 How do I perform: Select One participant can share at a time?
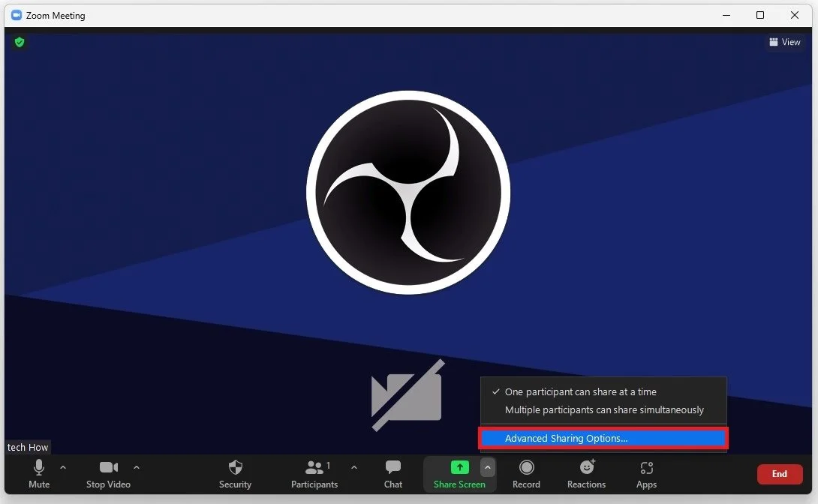tap(603, 392)
